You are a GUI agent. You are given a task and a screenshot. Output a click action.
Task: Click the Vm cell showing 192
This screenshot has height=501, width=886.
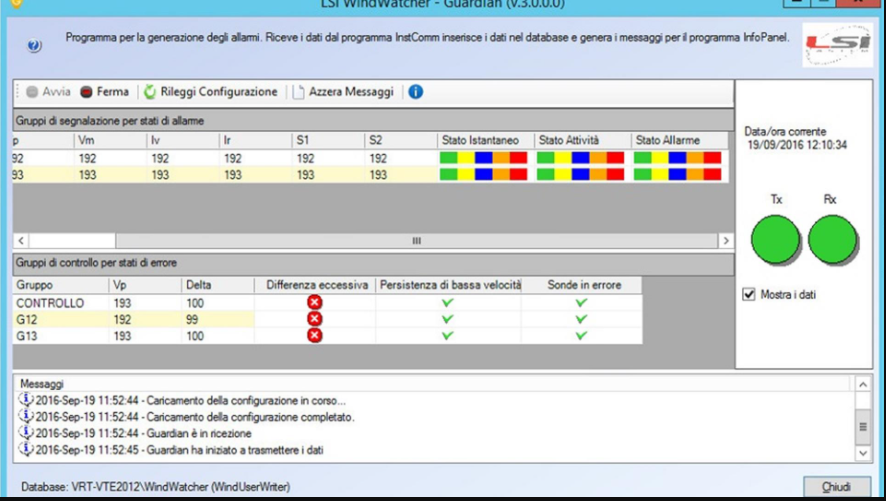pyautogui.click(x=110, y=158)
